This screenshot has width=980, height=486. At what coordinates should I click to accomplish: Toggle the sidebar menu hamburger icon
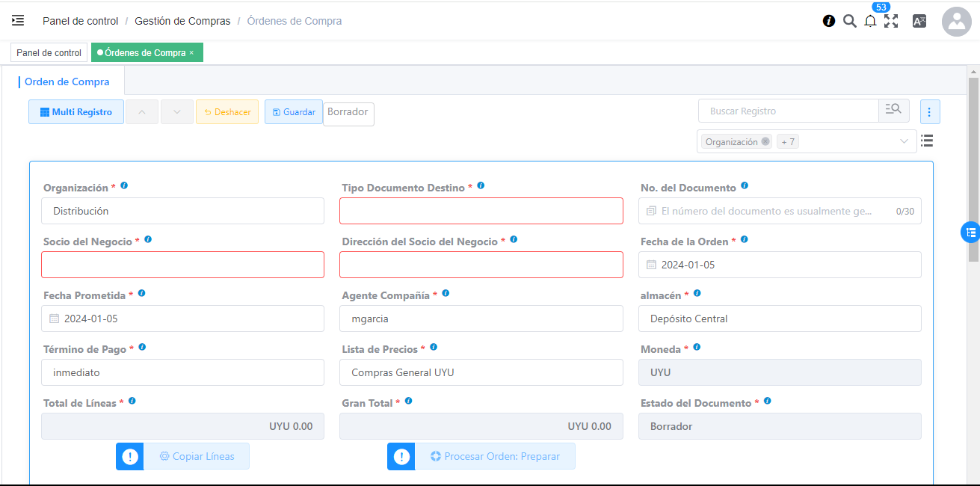point(18,21)
